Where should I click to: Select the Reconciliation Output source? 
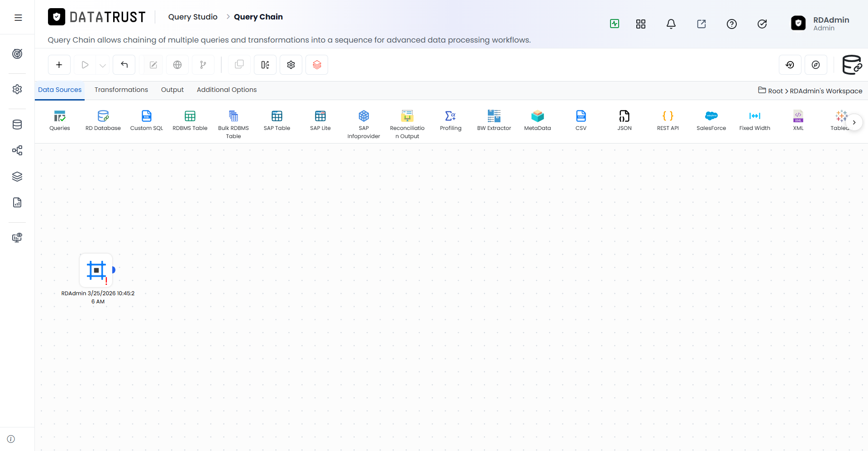pyautogui.click(x=407, y=124)
